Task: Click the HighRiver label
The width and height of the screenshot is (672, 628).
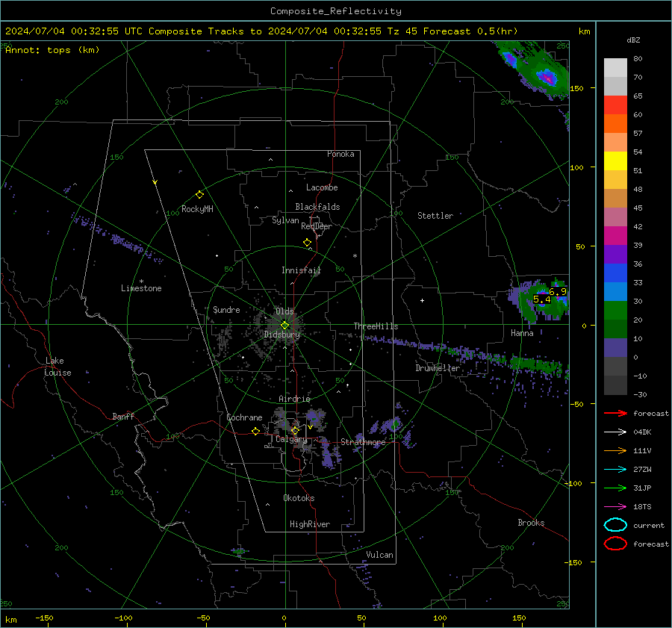Action: tap(310, 524)
